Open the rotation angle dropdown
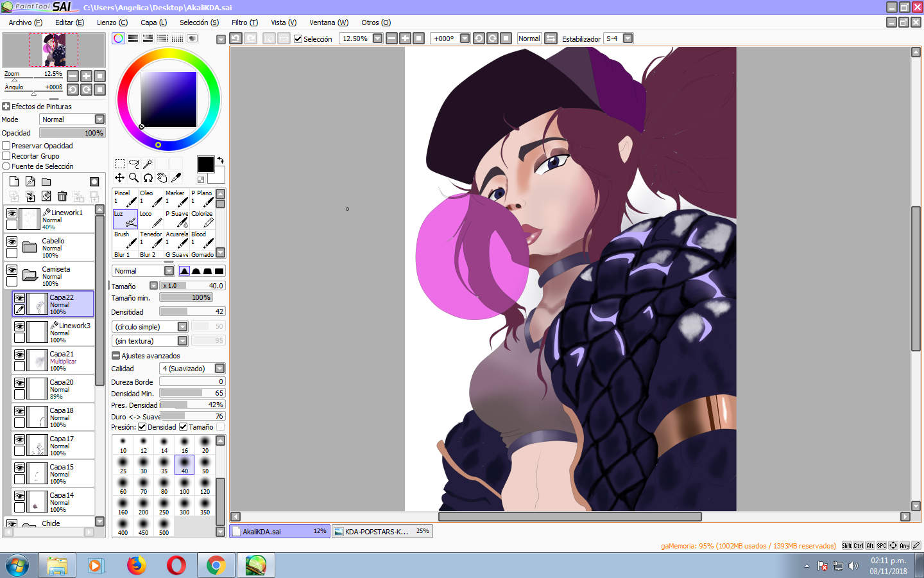Image resolution: width=924 pixels, height=578 pixels. click(465, 39)
